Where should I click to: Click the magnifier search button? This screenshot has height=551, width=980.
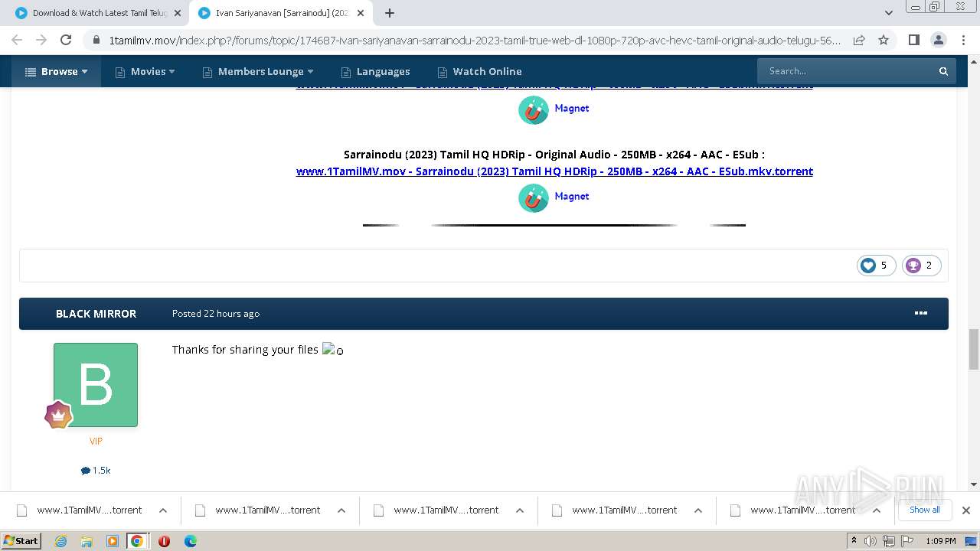(x=944, y=71)
